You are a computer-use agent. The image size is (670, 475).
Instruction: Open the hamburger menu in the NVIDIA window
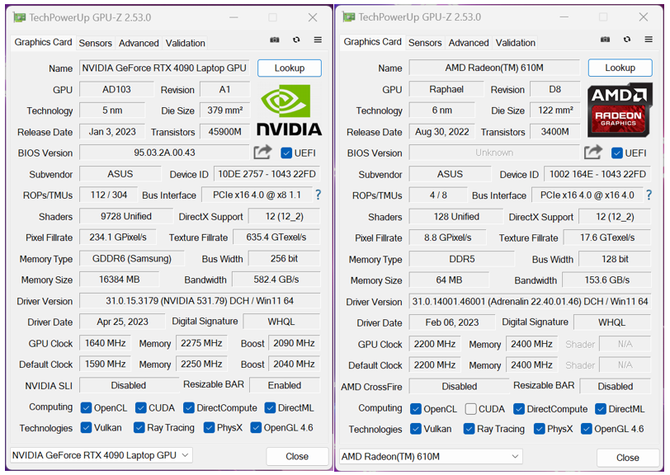pos(317,40)
